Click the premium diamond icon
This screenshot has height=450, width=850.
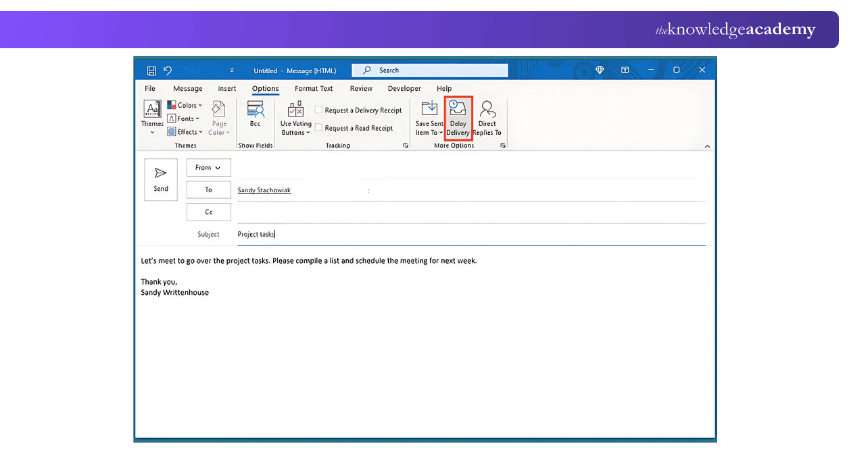pos(600,70)
